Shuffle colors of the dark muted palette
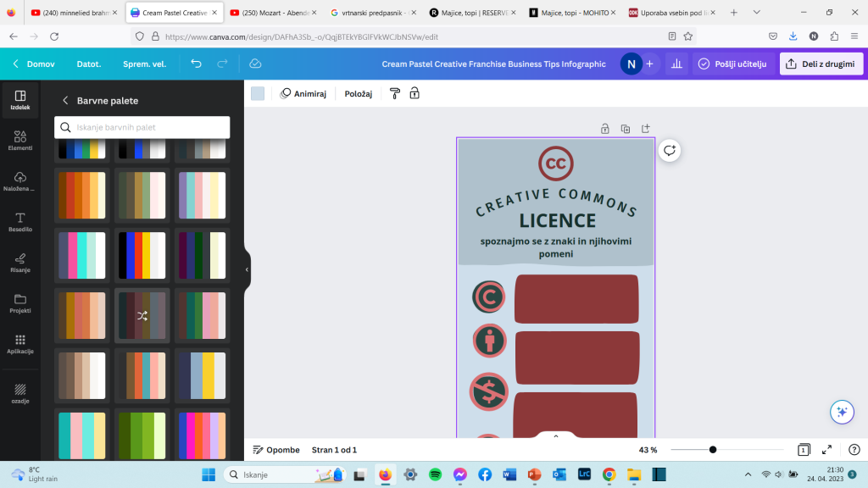Screen dimensions: 868x488 point(142,316)
